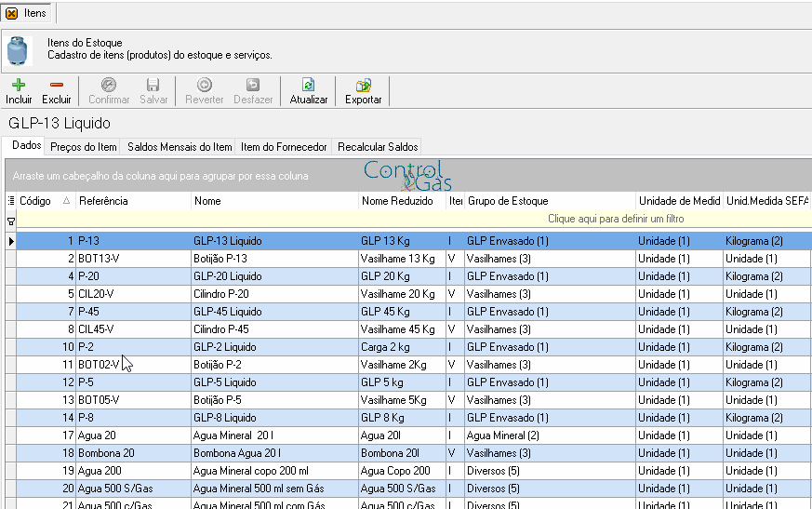
Task: Open the grid column chooser icon
Action: [x=11, y=201]
